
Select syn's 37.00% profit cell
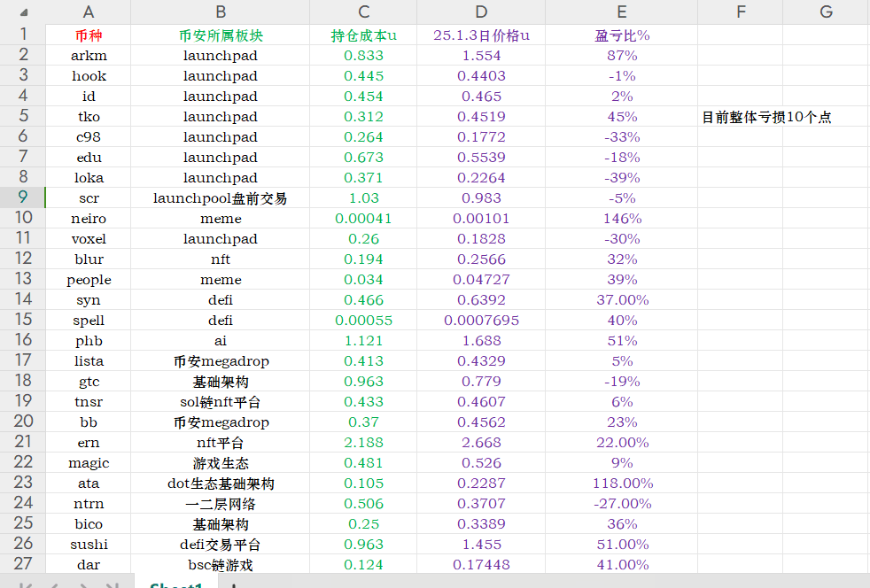point(621,299)
